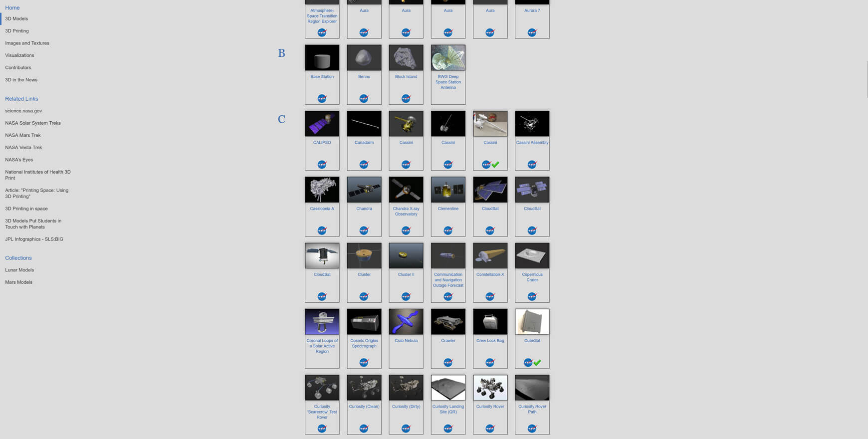Open Mars Models collection

tap(18, 282)
